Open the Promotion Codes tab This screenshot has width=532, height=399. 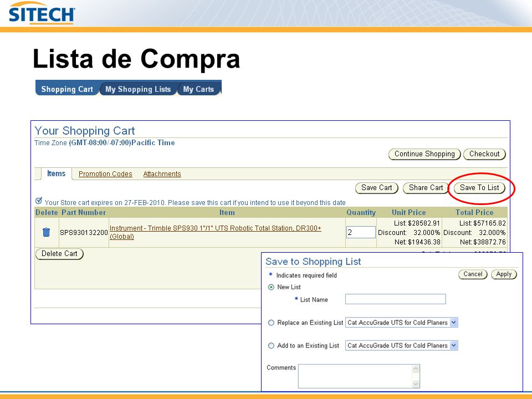click(105, 173)
